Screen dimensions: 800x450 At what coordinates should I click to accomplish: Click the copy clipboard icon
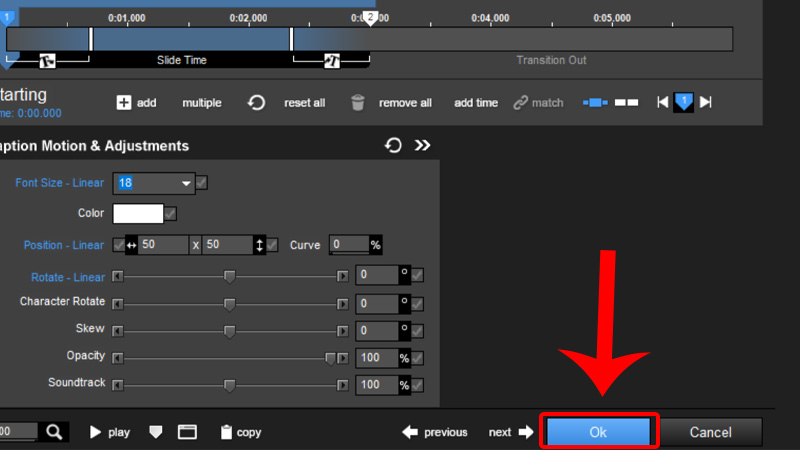tap(226, 432)
